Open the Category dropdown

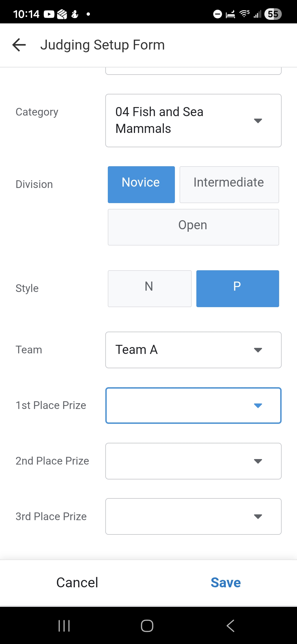pos(193,120)
